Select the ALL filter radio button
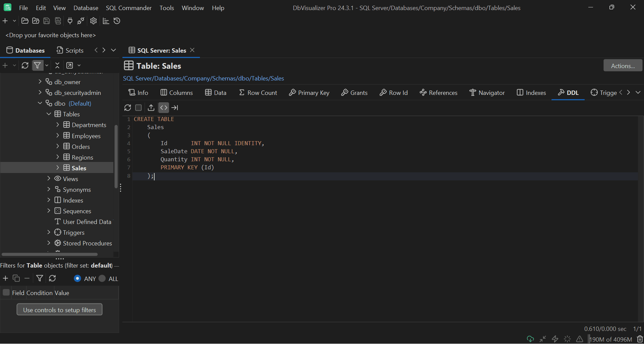 pos(102,279)
